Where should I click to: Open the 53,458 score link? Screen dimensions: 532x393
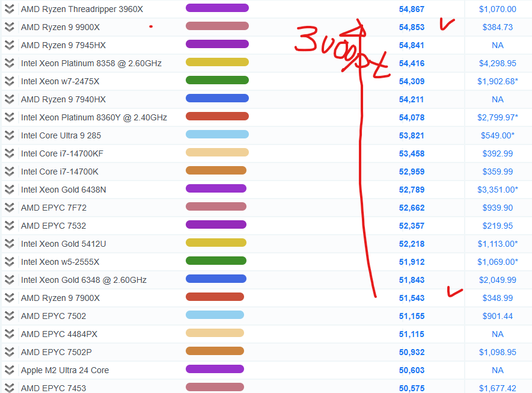[x=412, y=153]
